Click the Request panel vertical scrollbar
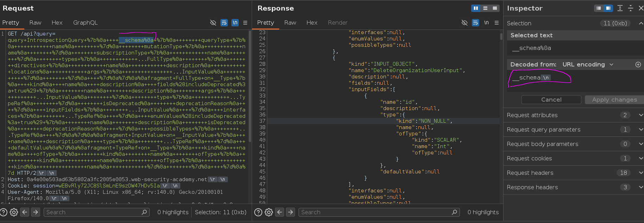The height and width of the screenshot is (223, 644). pos(250,86)
